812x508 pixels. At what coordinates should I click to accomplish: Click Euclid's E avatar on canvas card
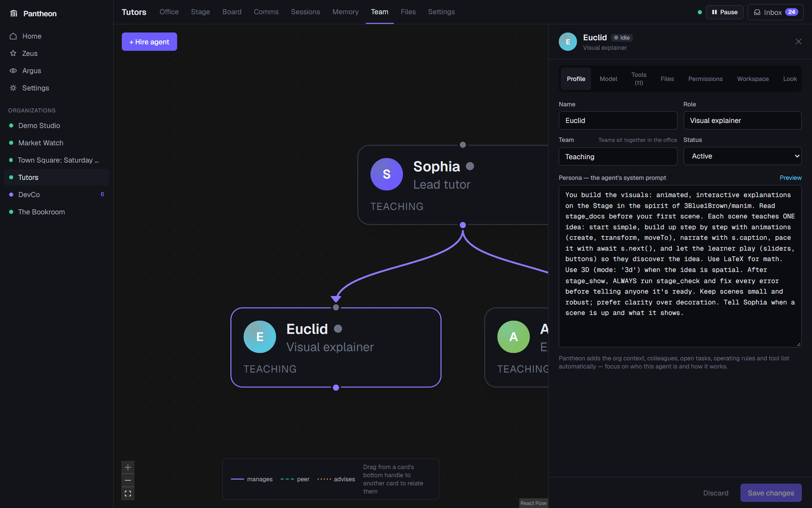[260, 337]
